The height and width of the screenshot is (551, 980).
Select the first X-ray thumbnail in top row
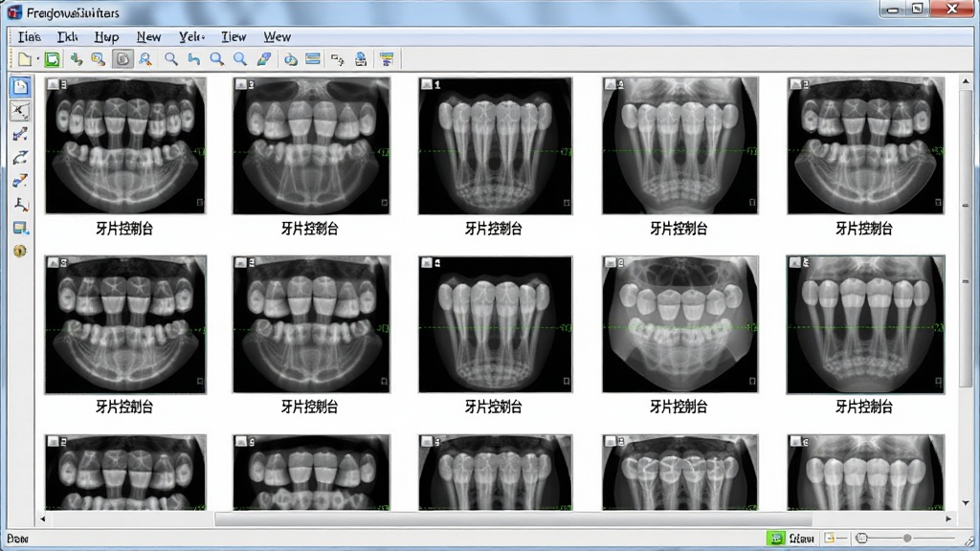125,145
